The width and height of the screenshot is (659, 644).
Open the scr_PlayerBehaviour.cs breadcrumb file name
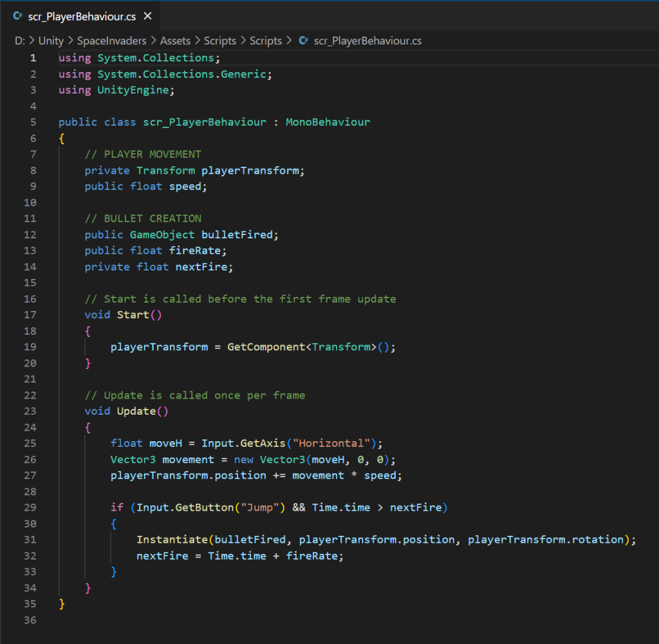point(367,41)
